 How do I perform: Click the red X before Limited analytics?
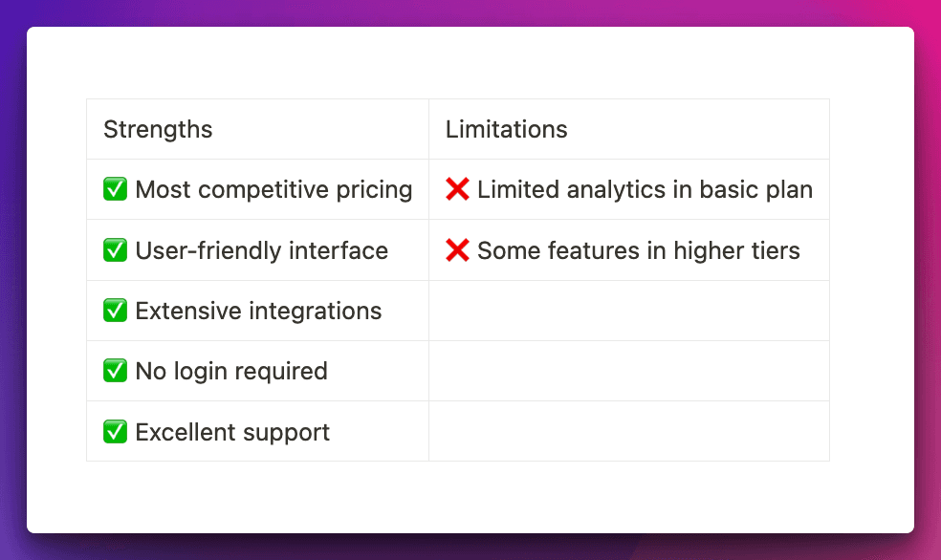457,189
